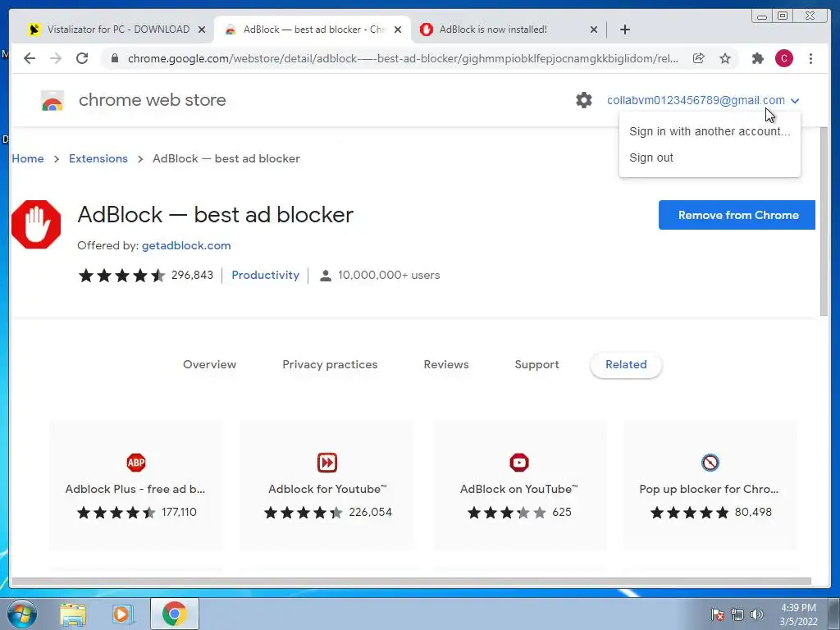Follow the Home breadcrumb link
The image size is (840, 630).
pos(28,158)
